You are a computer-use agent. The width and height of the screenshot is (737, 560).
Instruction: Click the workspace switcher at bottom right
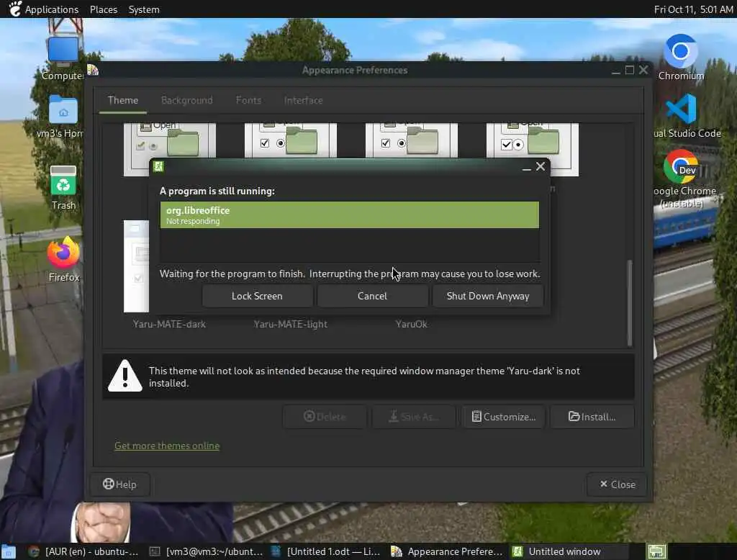[656, 551]
